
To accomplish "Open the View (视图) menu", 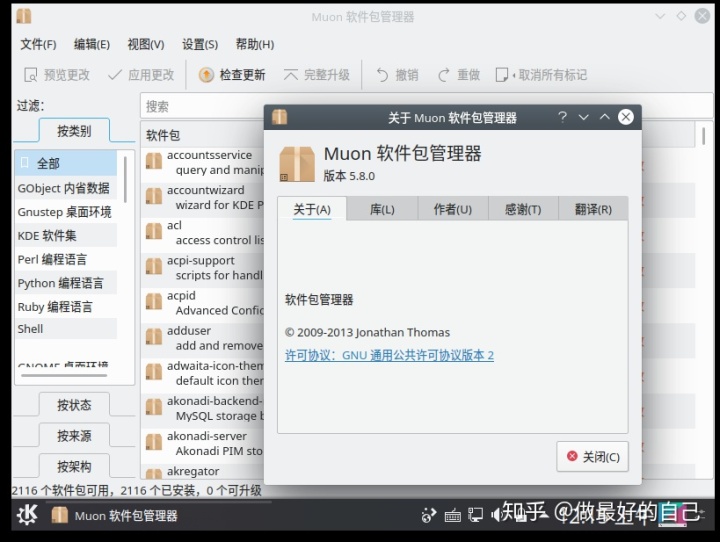I will [x=146, y=45].
